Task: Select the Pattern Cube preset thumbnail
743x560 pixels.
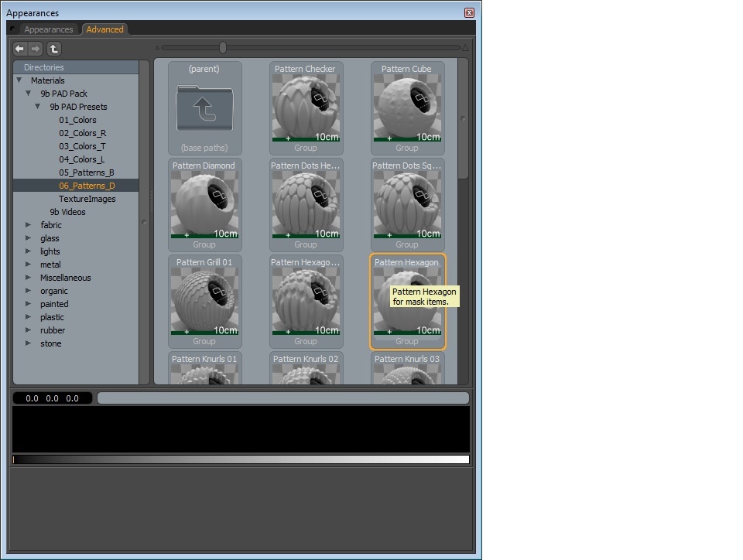Action: coord(408,108)
